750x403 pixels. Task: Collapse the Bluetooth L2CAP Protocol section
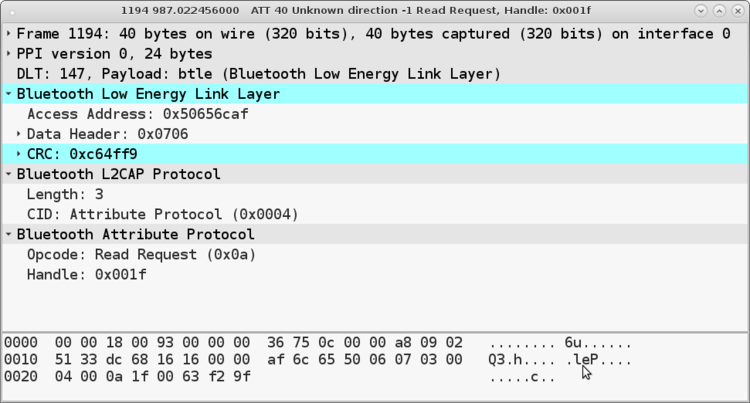point(9,174)
